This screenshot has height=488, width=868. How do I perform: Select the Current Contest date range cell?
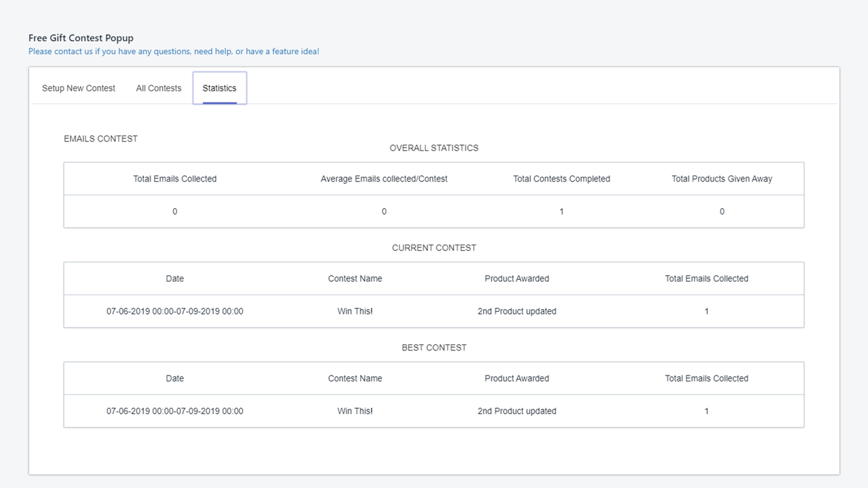click(175, 311)
